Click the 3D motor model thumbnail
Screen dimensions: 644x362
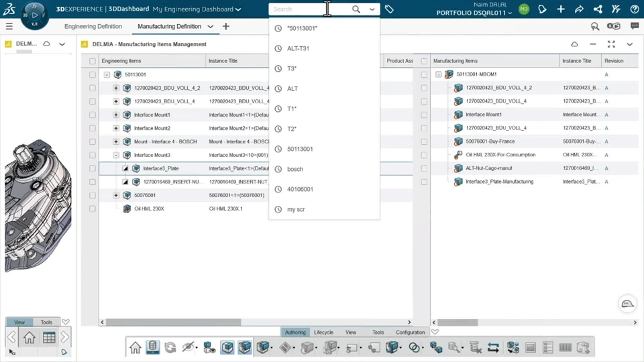38,205
